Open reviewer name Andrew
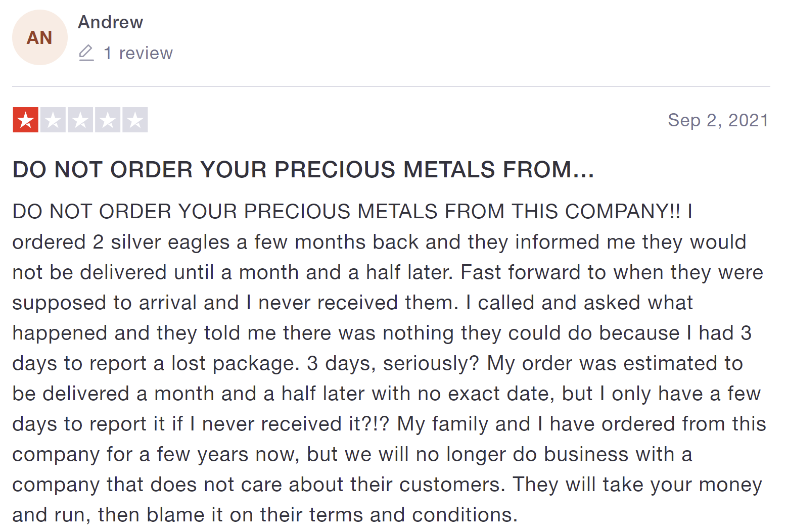The width and height of the screenshot is (786, 532). tap(110, 22)
